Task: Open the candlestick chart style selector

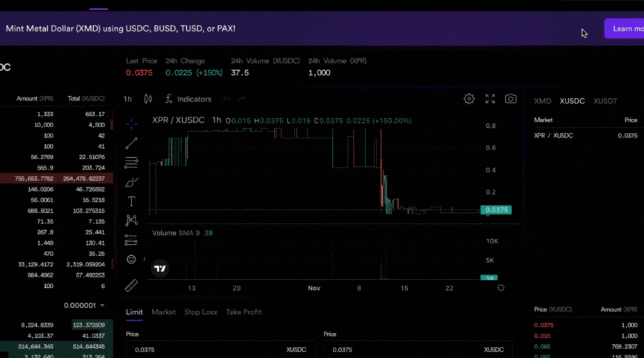Action: point(148,99)
